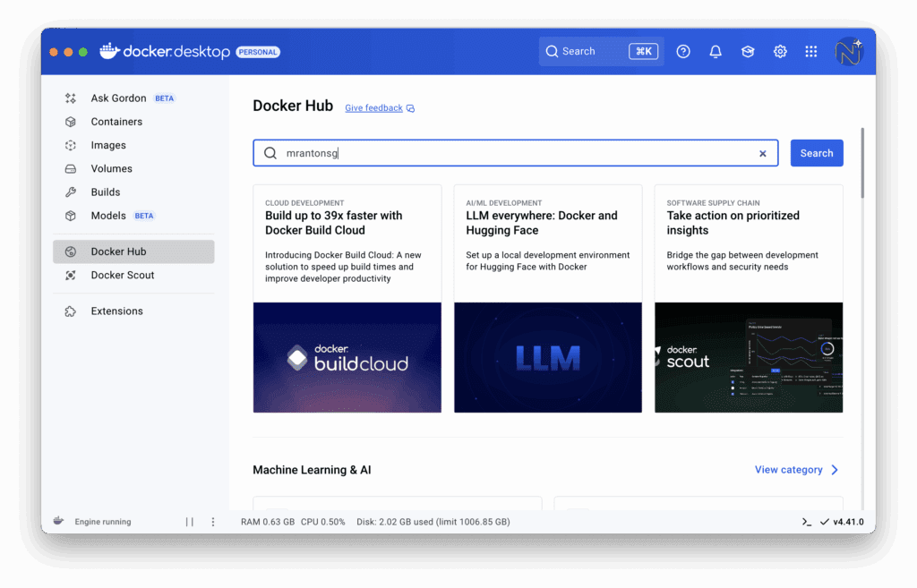Click the Models box icon
This screenshot has height=588, width=917.
coord(71,216)
